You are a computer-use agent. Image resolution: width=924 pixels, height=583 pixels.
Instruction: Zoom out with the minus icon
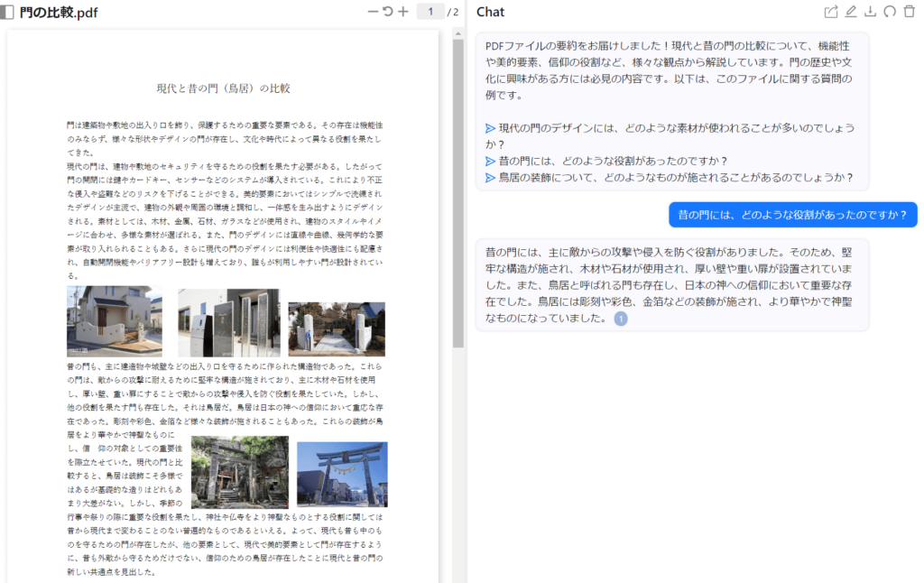tap(374, 12)
